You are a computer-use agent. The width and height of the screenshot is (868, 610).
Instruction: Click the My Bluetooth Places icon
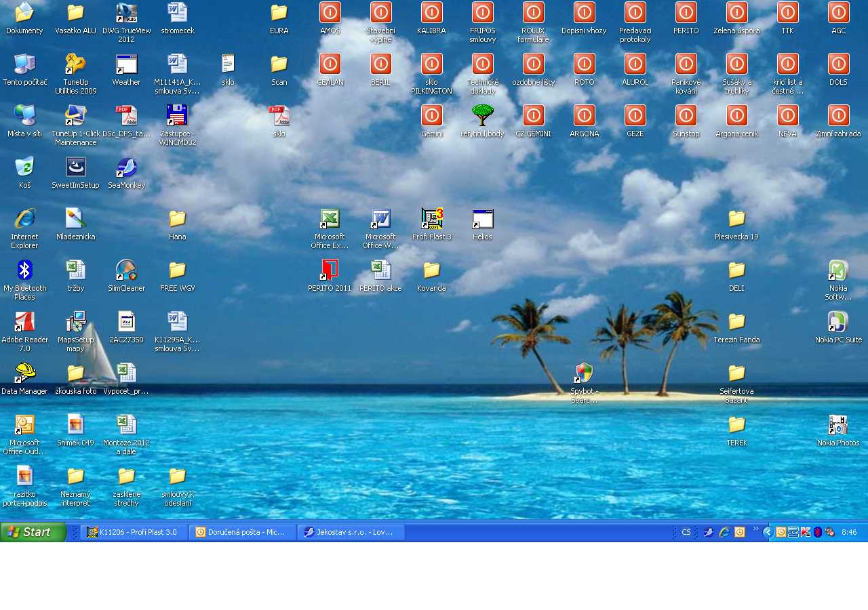click(24, 270)
